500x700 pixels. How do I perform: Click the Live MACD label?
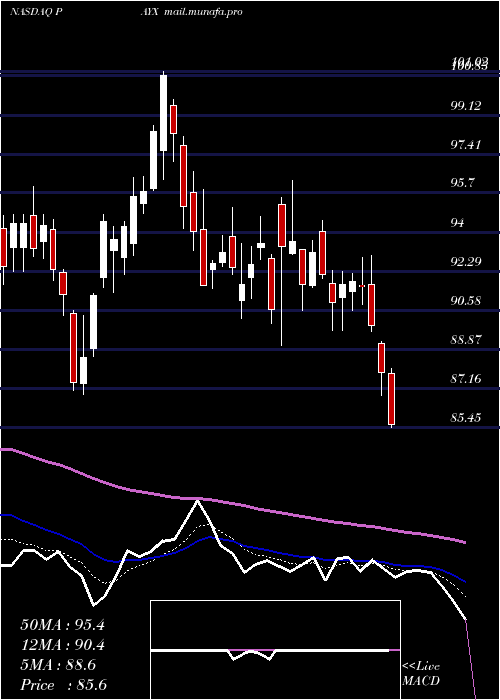tap(421, 674)
